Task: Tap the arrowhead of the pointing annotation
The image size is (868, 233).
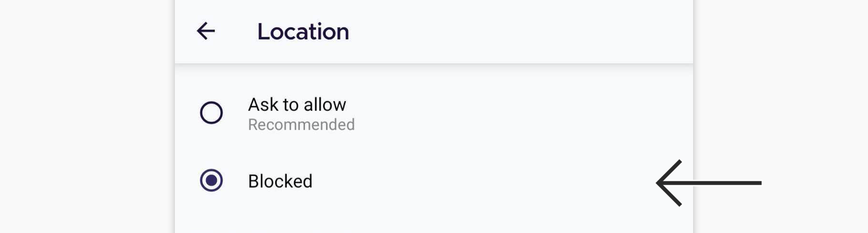Action: pyautogui.click(x=668, y=183)
